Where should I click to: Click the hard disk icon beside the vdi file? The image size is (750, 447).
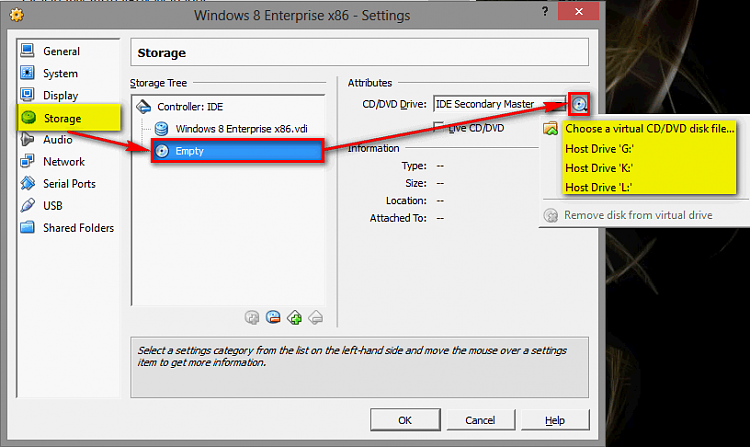(x=162, y=129)
